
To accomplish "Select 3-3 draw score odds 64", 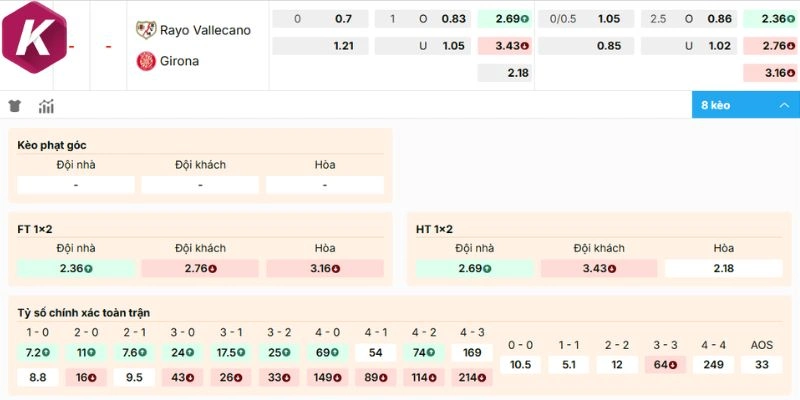I will [x=665, y=365].
